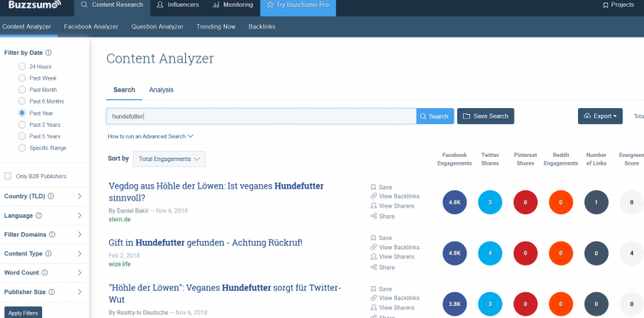This screenshot has height=318, width=644.
Task: Switch to Facebook Analyzer
Action: [x=91, y=27]
